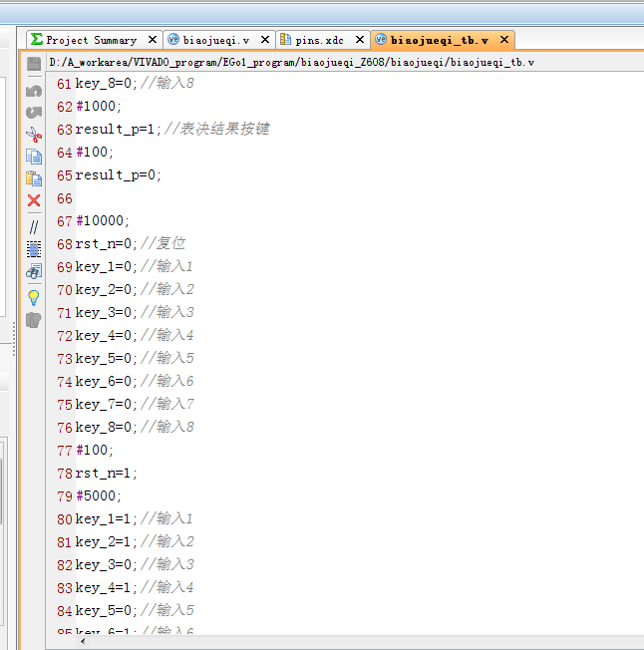Click the Copy icon in editor sidebar

[33, 157]
